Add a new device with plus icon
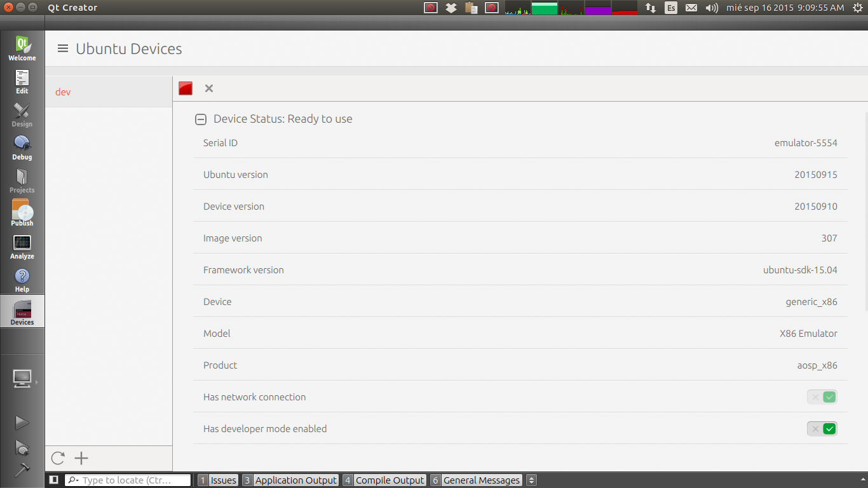This screenshot has width=868, height=488. point(81,458)
